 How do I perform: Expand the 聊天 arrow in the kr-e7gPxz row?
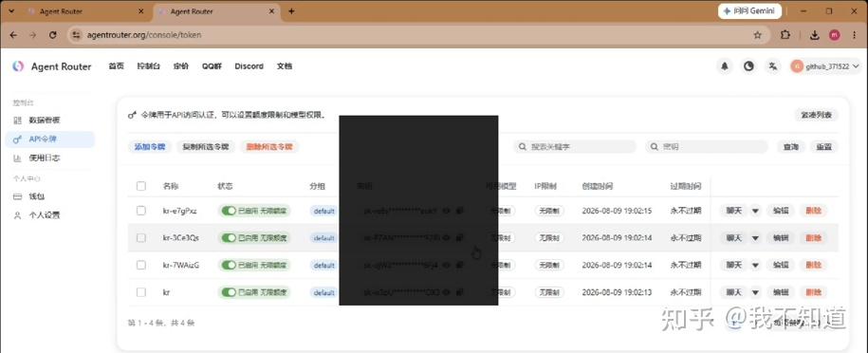755,211
